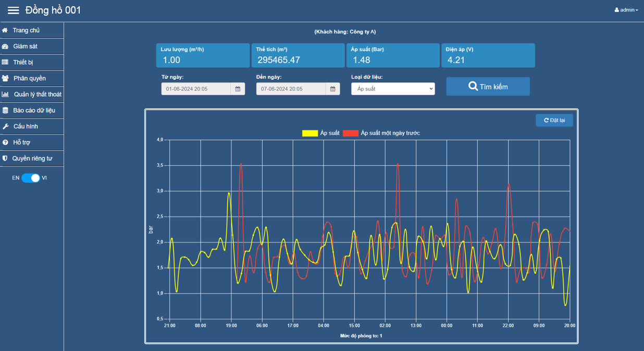The width and height of the screenshot is (644, 351).
Task: Open the Thiết bị menu item
Action: (23, 63)
